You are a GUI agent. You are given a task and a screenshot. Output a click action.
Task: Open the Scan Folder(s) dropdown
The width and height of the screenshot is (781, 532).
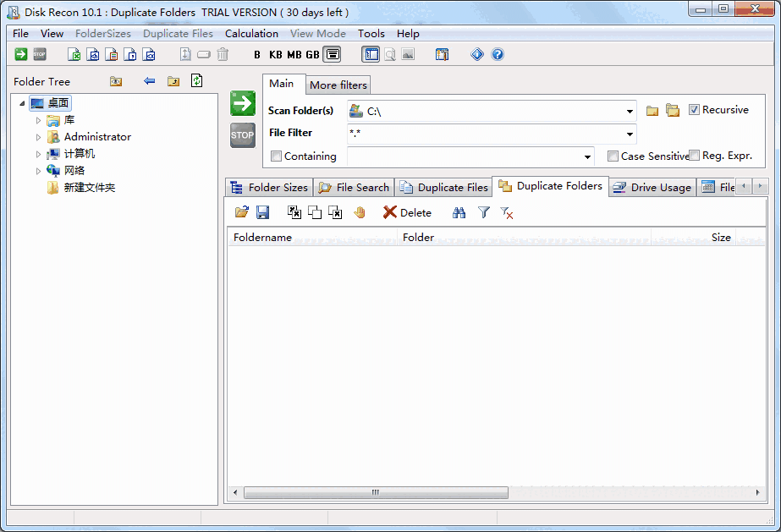630,110
